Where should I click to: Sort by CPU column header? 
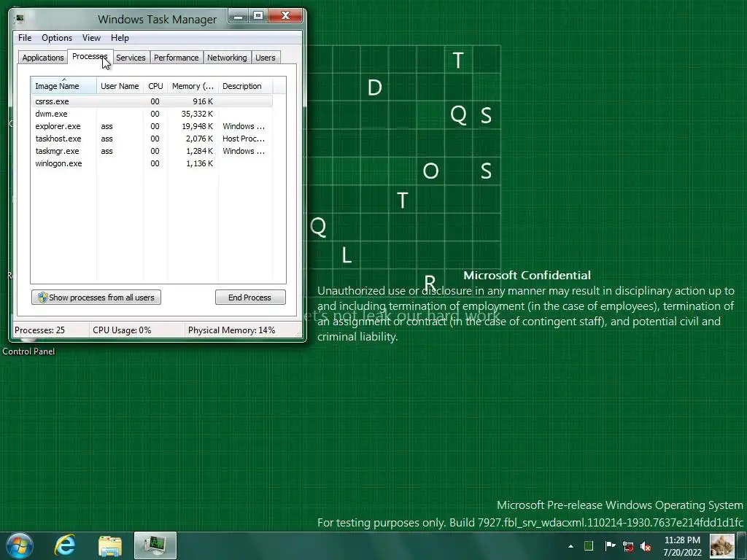coord(155,86)
